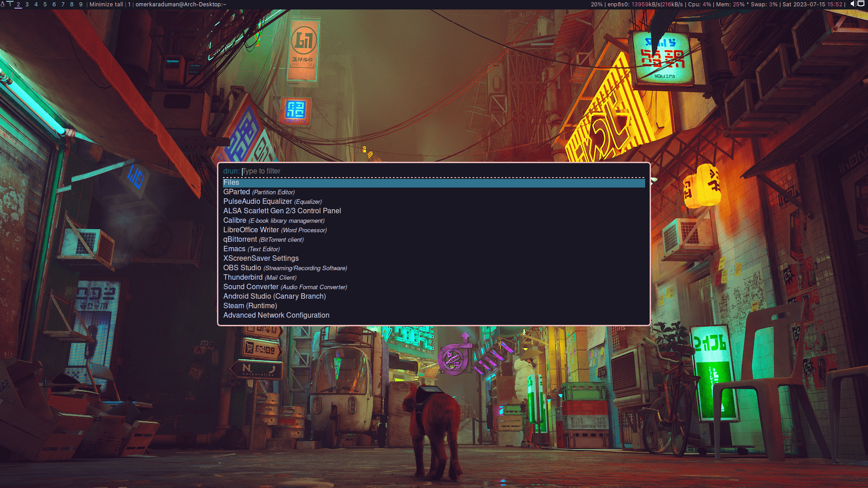Viewport: 868px width, 488px height.
Task: Open PulseAudio Equalizer entry
Action: point(272,202)
